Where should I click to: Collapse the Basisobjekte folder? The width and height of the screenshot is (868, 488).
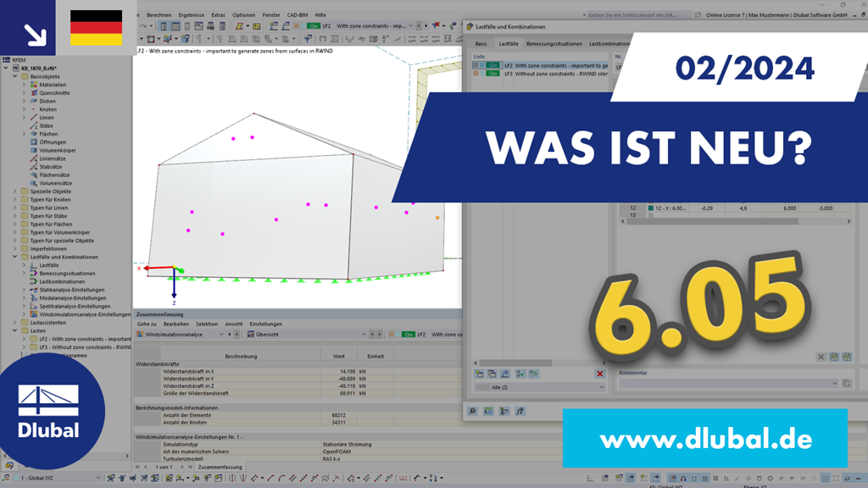pos(15,76)
